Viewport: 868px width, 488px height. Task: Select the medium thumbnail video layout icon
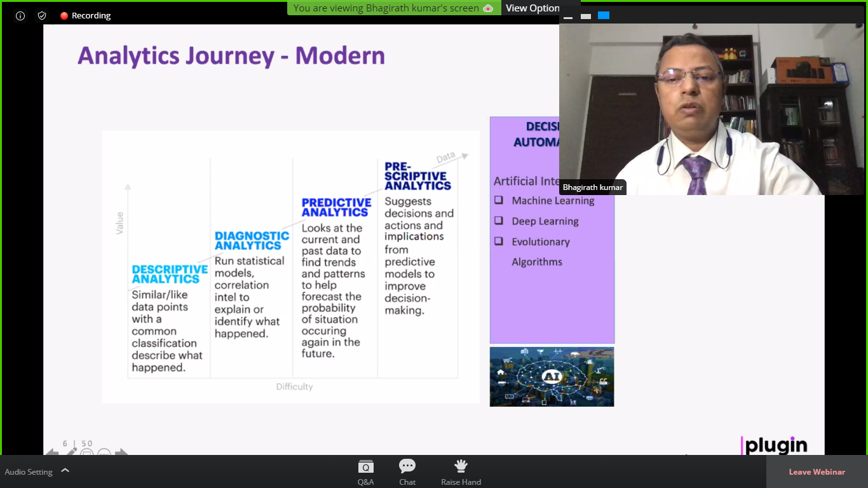(586, 16)
